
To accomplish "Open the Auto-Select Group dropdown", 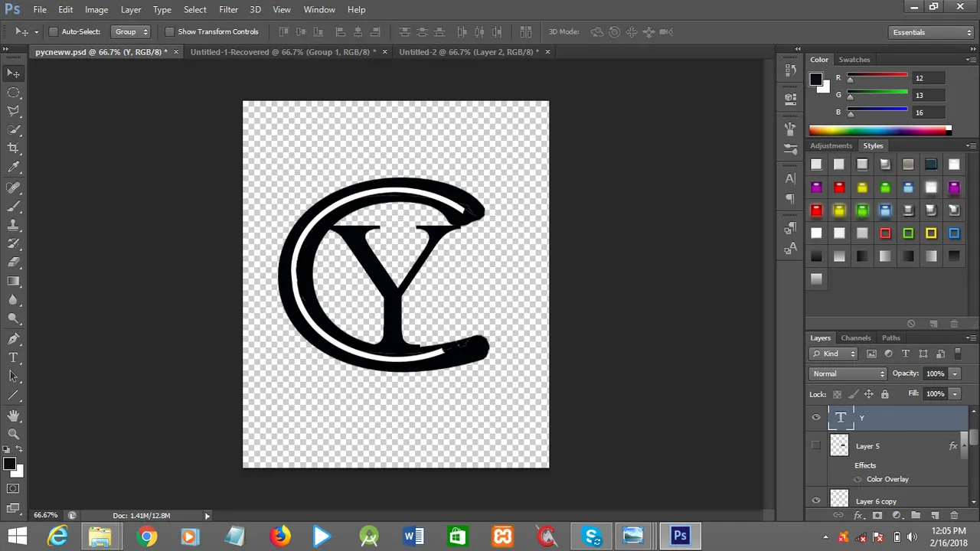I will click(x=130, y=31).
